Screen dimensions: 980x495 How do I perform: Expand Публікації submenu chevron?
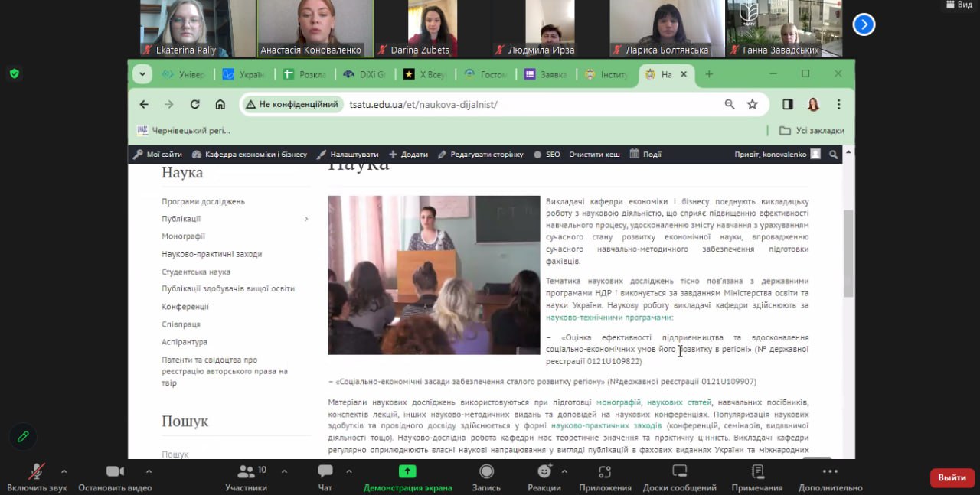pos(306,219)
